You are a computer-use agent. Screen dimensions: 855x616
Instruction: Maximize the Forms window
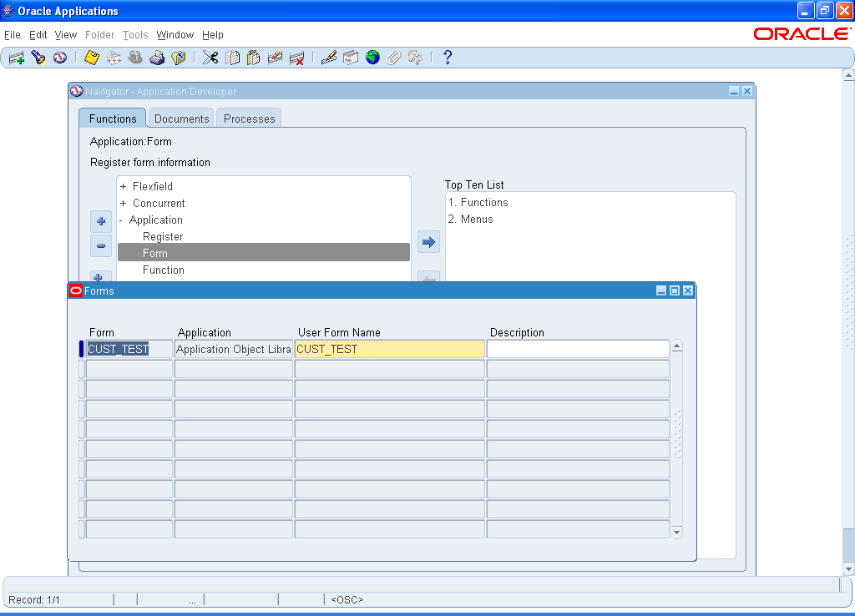[675, 290]
